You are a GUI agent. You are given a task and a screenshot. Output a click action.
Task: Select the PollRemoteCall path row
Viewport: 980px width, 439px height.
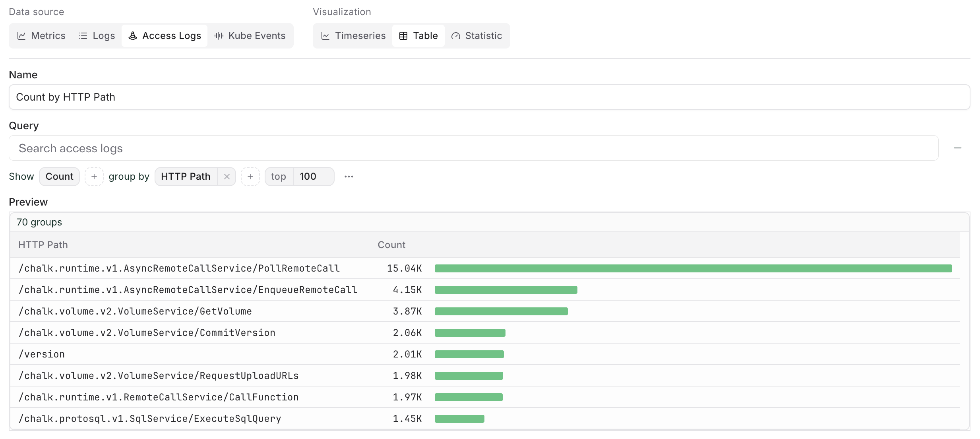point(485,268)
